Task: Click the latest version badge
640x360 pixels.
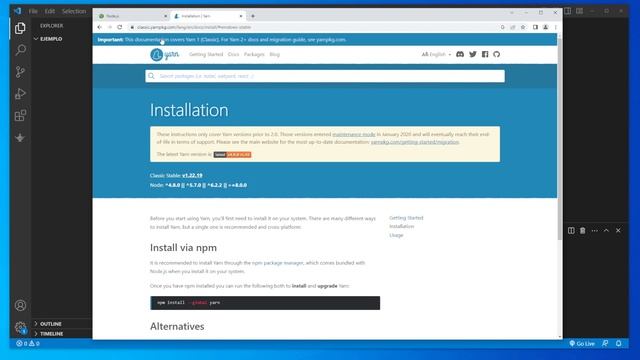Action: click(232, 155)
